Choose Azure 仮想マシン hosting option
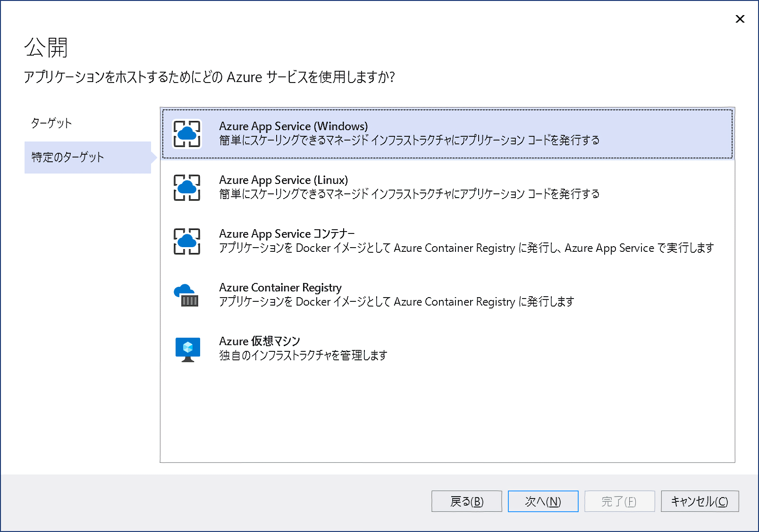The height and width of the screenshot is (532, 759). (x=259, y=341)
